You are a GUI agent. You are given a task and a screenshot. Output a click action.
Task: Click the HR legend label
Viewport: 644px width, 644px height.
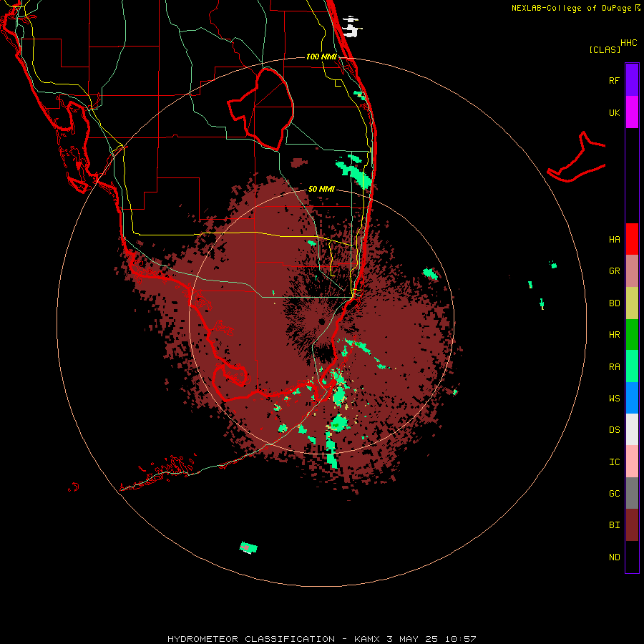[x=615, y=335]
